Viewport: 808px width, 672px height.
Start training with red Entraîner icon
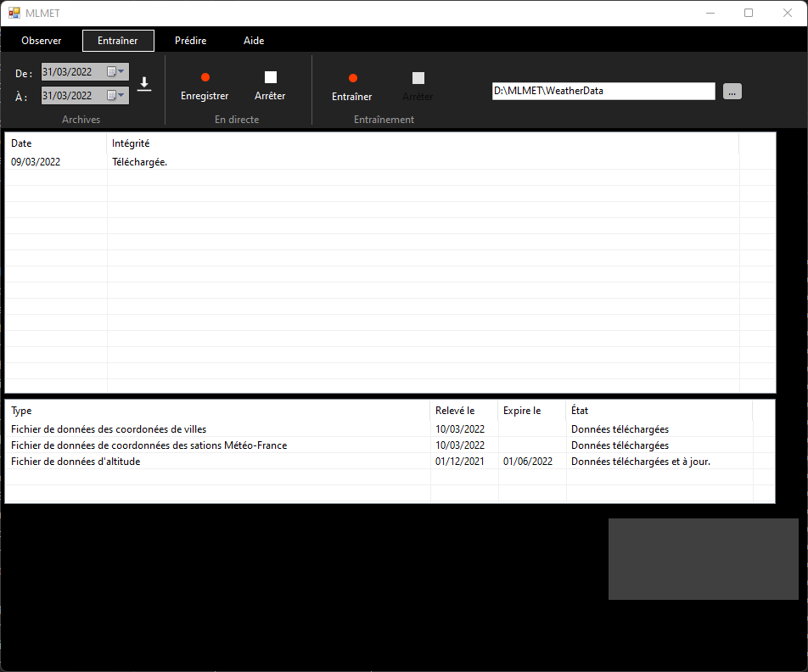(x=352, y=79)
